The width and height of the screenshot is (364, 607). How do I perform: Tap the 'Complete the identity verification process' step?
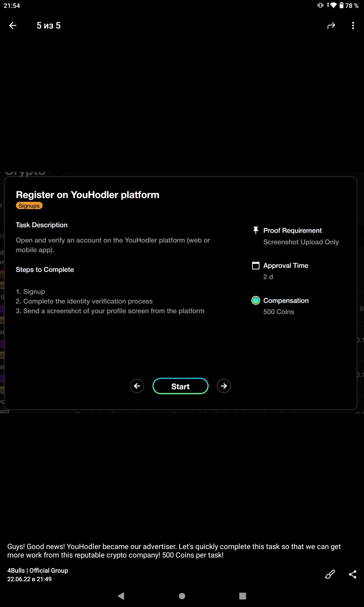84,301
